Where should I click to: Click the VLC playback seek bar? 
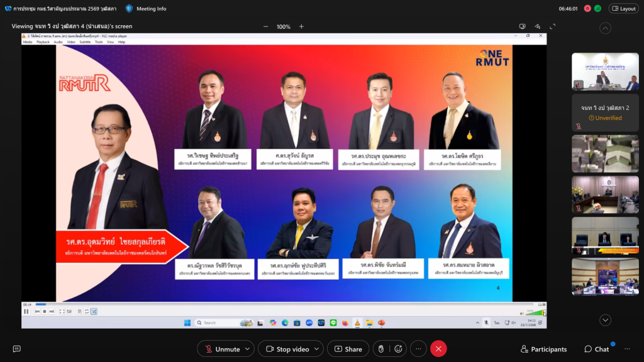[283, 305]
